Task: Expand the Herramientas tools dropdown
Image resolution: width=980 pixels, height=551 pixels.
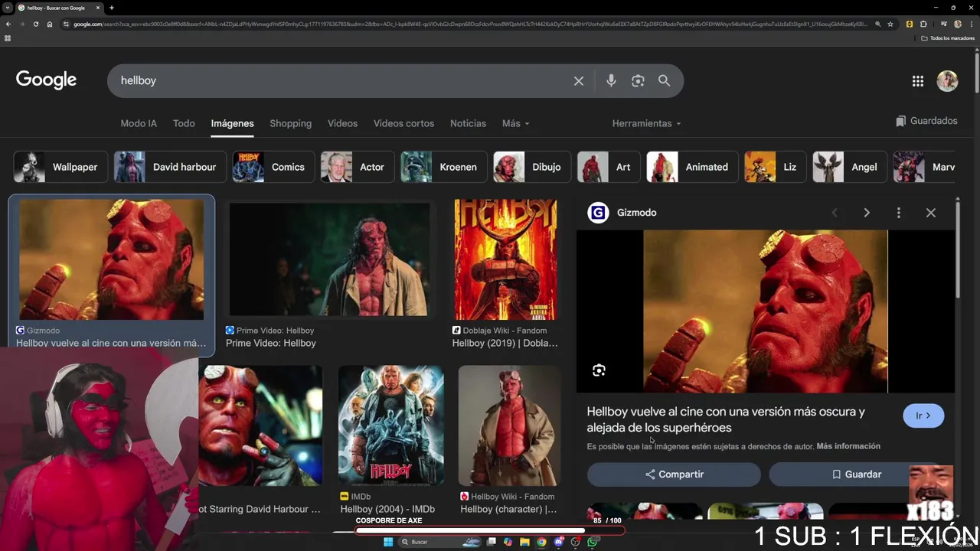Action: (646, 123)
